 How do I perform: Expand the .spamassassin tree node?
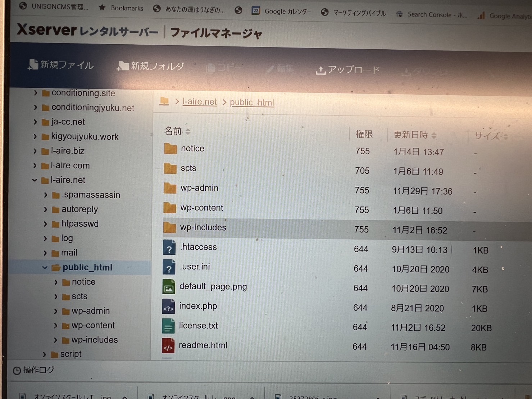45,195
